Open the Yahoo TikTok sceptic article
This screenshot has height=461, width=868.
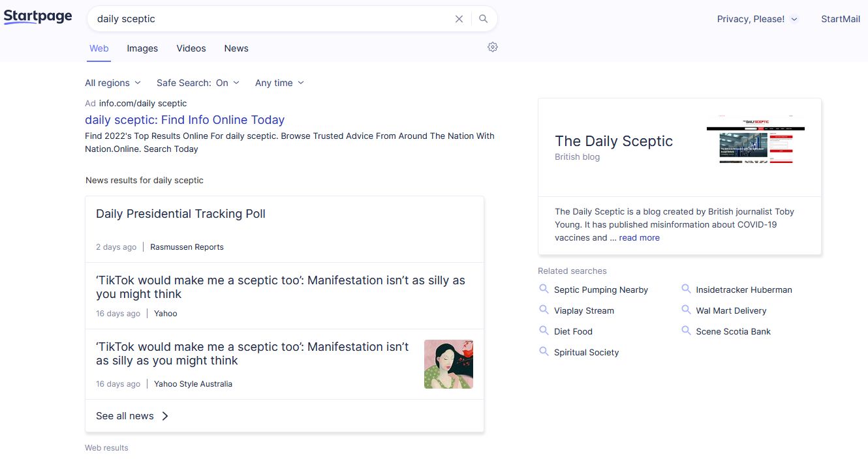(x=281, y=287)
